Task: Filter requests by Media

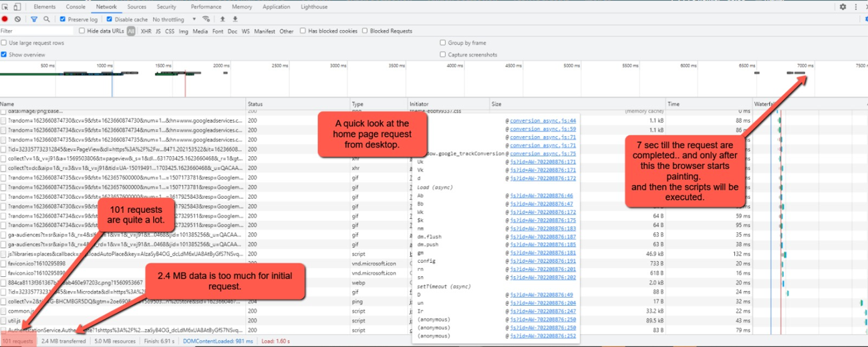Action: (200, 31)
